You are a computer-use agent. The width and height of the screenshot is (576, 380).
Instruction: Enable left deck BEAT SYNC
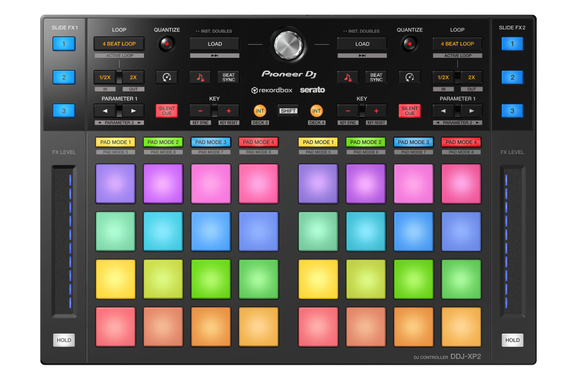[228, 77]
